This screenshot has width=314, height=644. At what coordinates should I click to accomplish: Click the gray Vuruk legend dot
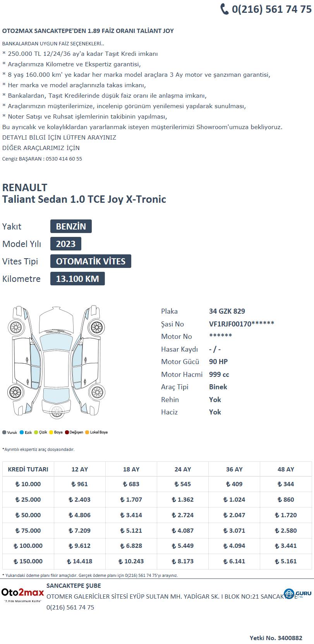pos(4,432)
